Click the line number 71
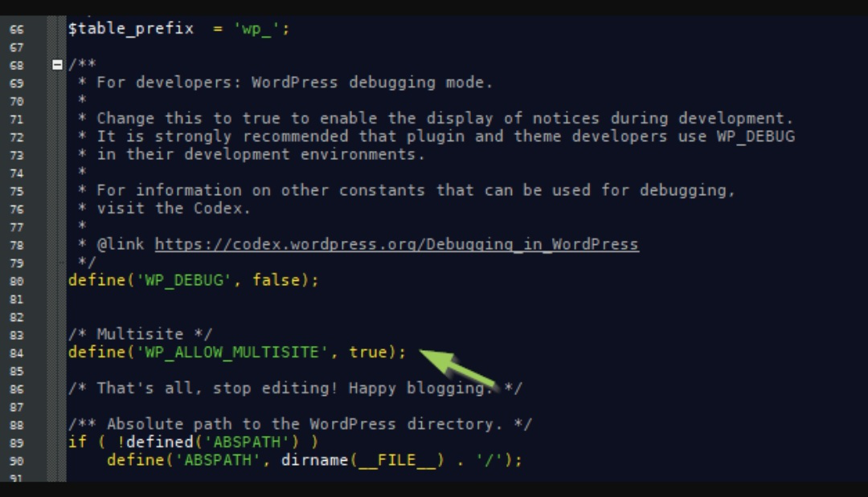Screen dimensions: 868x497 pos(17,120)
